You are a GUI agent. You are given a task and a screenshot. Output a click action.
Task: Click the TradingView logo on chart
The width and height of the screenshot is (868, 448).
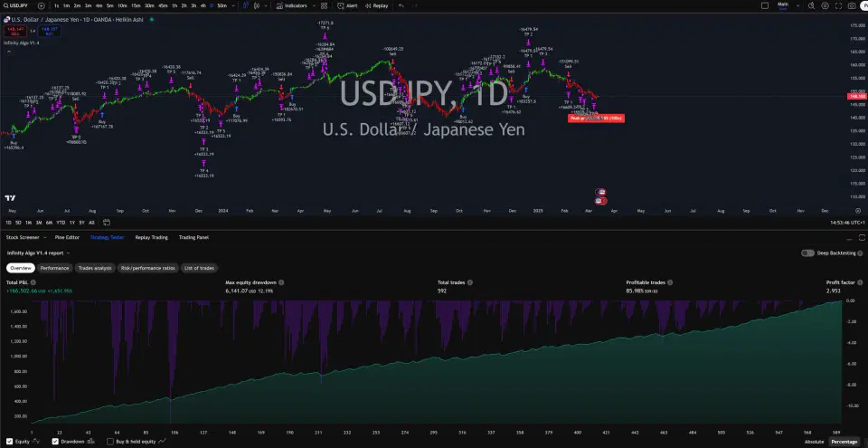pyautogui.click(x=10, y=198)
